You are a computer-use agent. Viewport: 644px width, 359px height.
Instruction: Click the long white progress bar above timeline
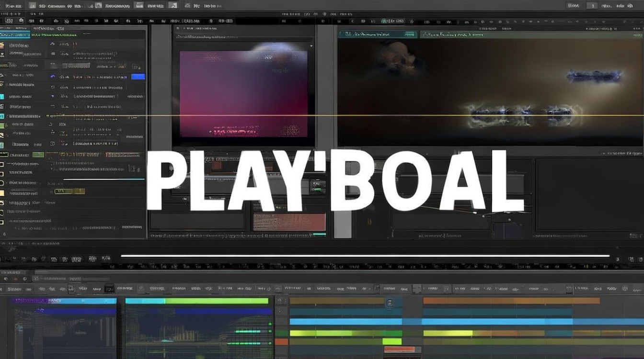click(x=365, y=256)
